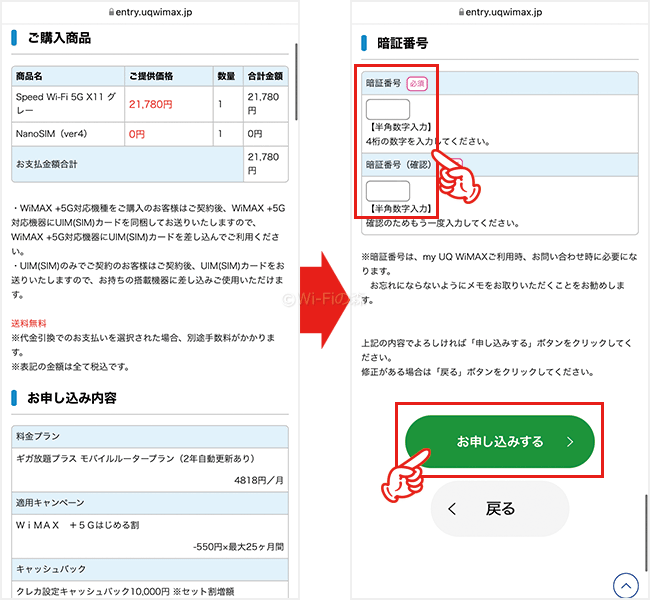The image size is (650, 600).
Task: Click the ギガ放題プラス モバイルルータープラン plan text
Action: pyautogui.click(x=135, y=458)
